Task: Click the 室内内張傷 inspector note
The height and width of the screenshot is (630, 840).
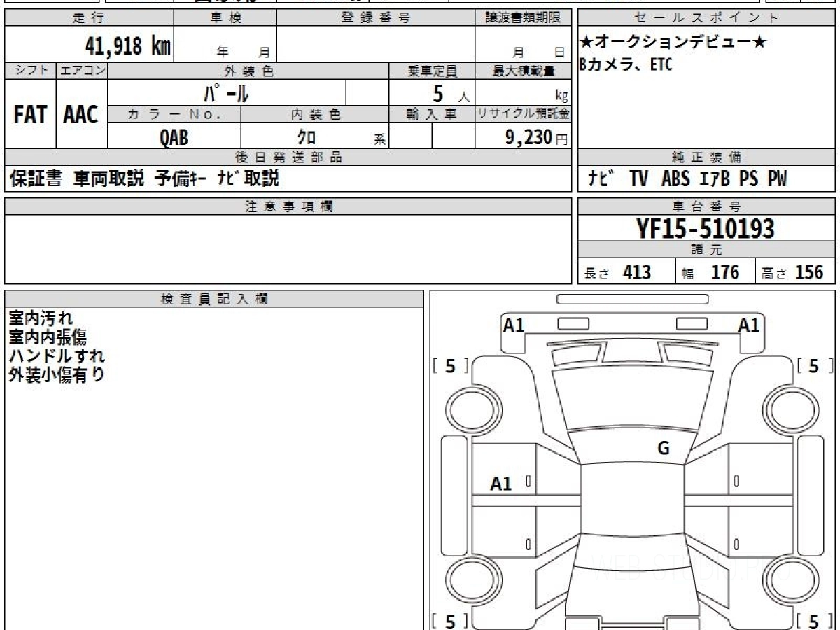Action: [48, 337]
